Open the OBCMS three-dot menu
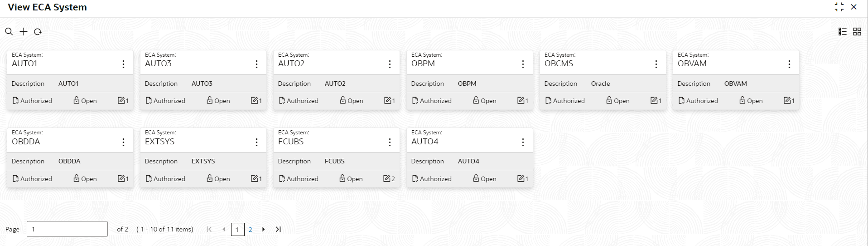Screen dimensions: 868x246 (656, 64)
